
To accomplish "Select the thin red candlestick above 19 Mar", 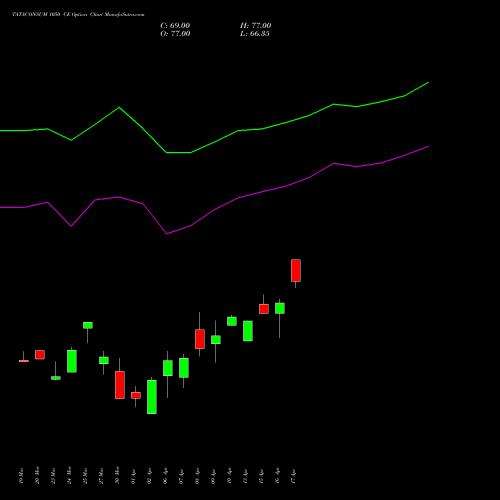I will (x=24, y=361).
